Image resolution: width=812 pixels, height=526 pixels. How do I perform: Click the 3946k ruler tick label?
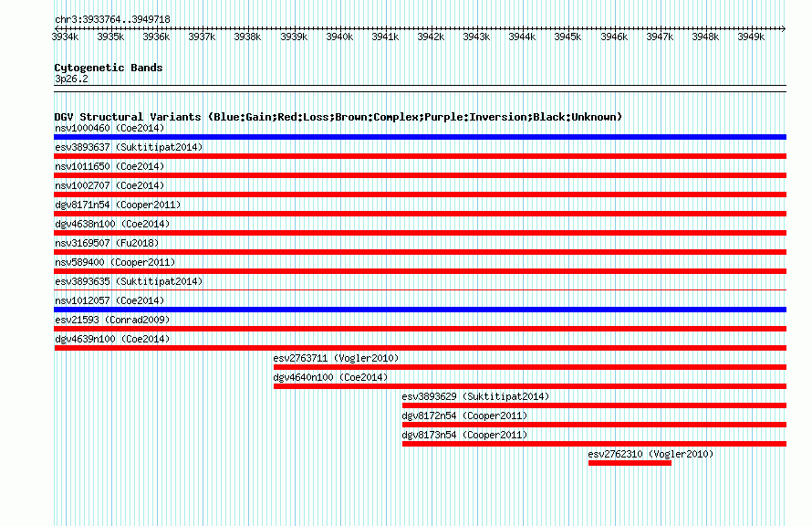614,37
